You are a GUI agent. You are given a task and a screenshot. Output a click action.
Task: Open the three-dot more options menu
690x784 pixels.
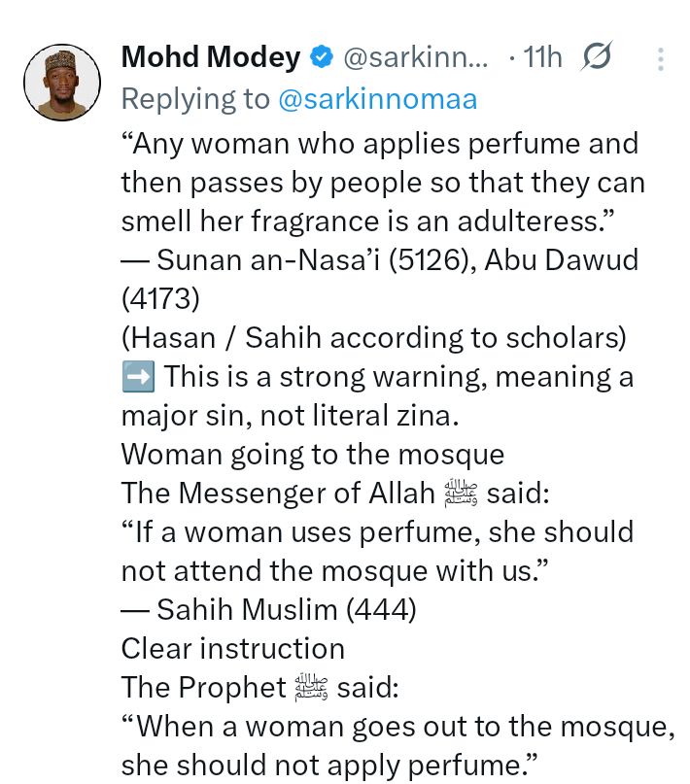tap(661, 59)
